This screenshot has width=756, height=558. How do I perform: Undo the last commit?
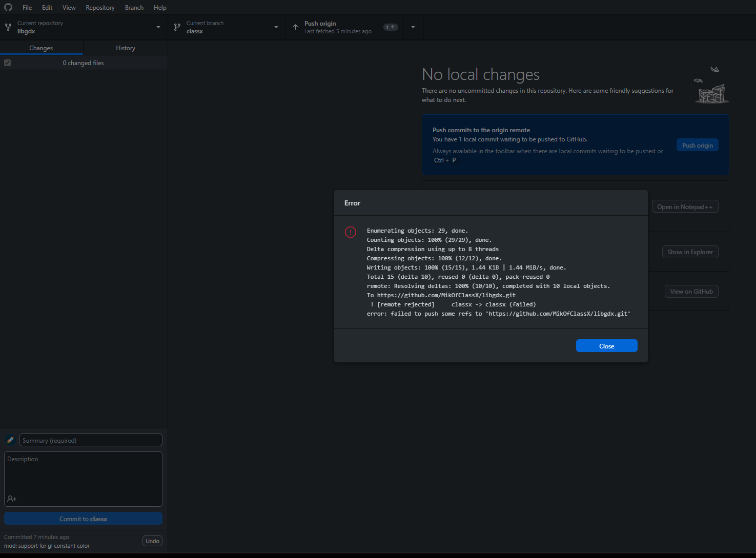click(152, 541)
